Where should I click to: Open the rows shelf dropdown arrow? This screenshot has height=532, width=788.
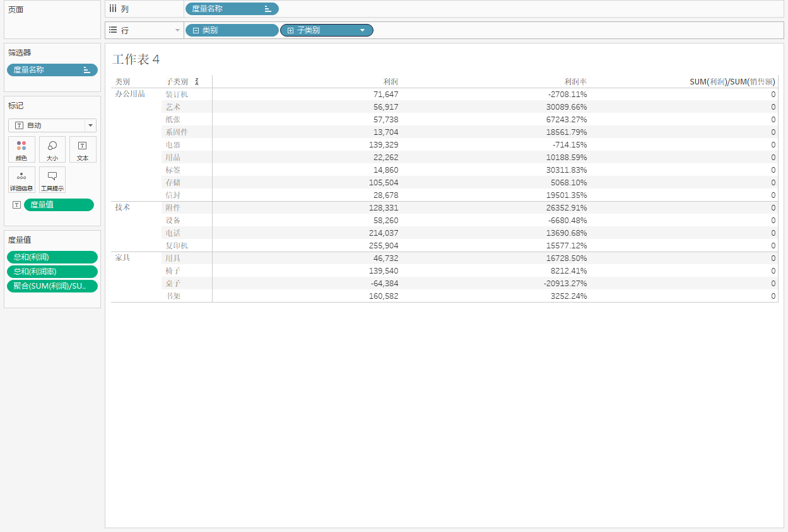tap(177, 30)
